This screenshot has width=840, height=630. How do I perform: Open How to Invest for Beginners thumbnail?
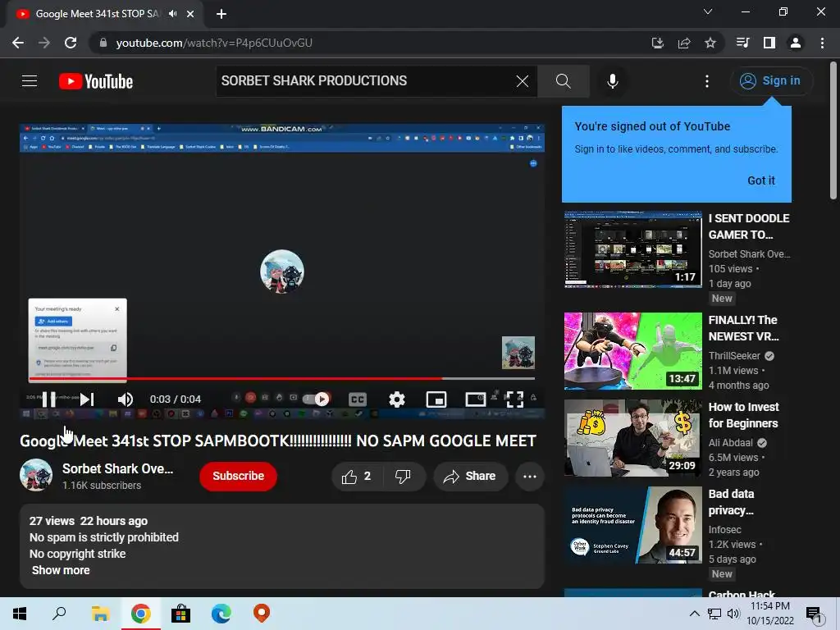point(632,438)
